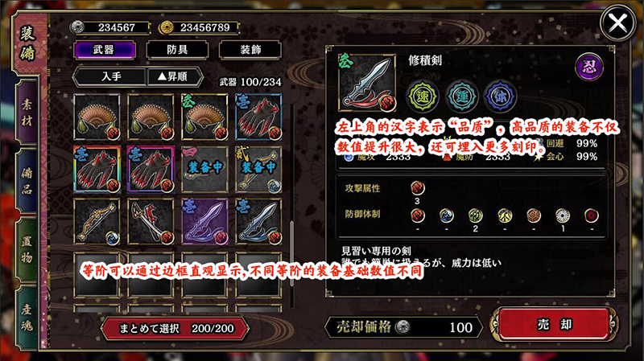
Task: Select the rainbow-bordered red claw gloves
Action: tap(97, 169)
